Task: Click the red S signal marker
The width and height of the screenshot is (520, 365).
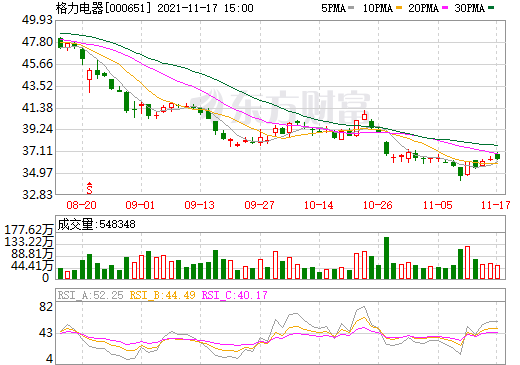Action: (89, 188)
